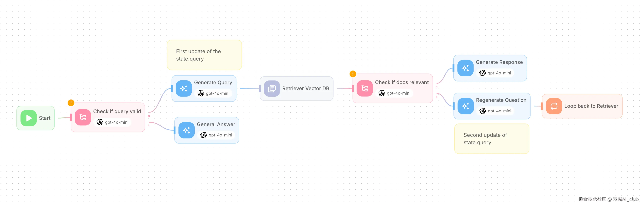Click the Regenerate Question node title
Viewport: 644px width, 207px height.
[501, 100]
